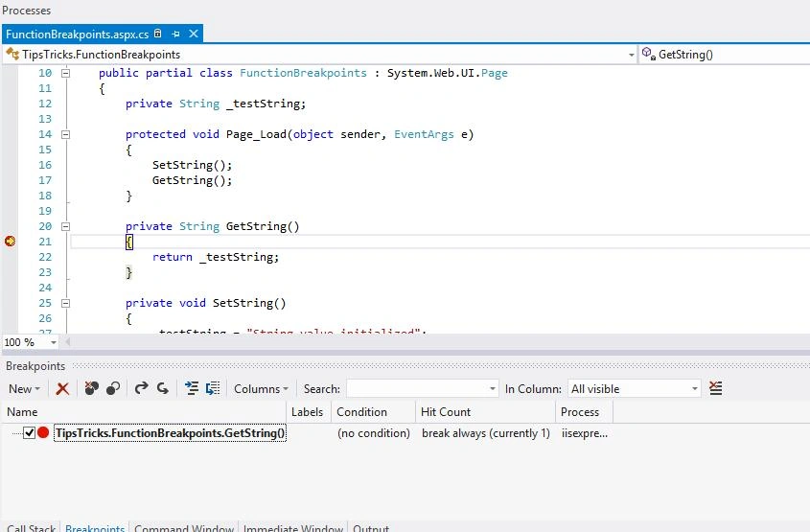The image size is (810, 532).
Task: Click the '(no condition)' cell
Action: tap(374, 433)
